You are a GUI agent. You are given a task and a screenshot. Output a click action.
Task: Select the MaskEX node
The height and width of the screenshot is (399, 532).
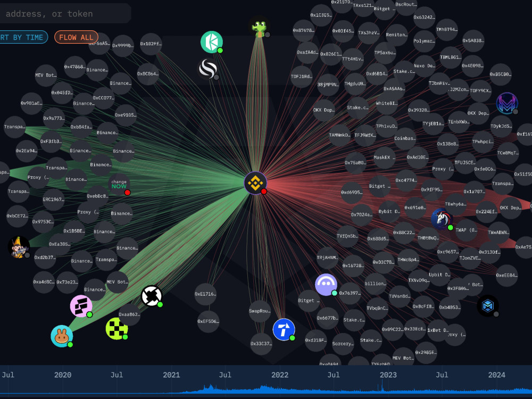tap(384, 157)
